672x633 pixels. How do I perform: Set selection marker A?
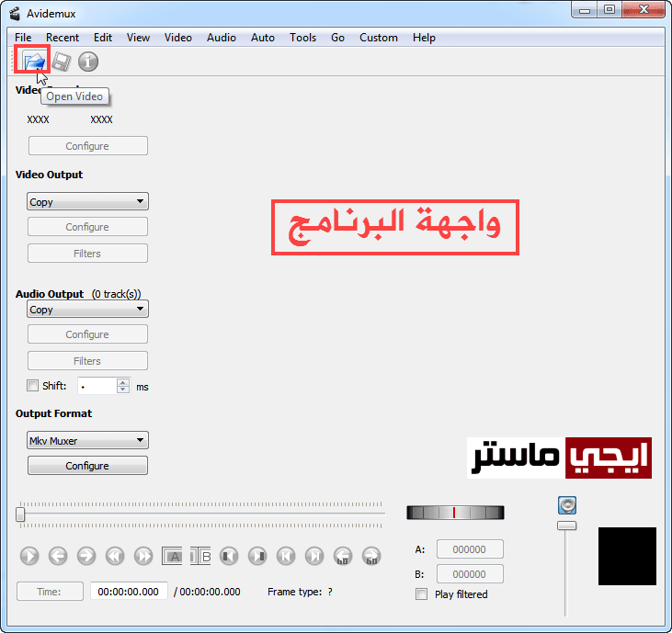pyautogui.click(x=172, y=556)
